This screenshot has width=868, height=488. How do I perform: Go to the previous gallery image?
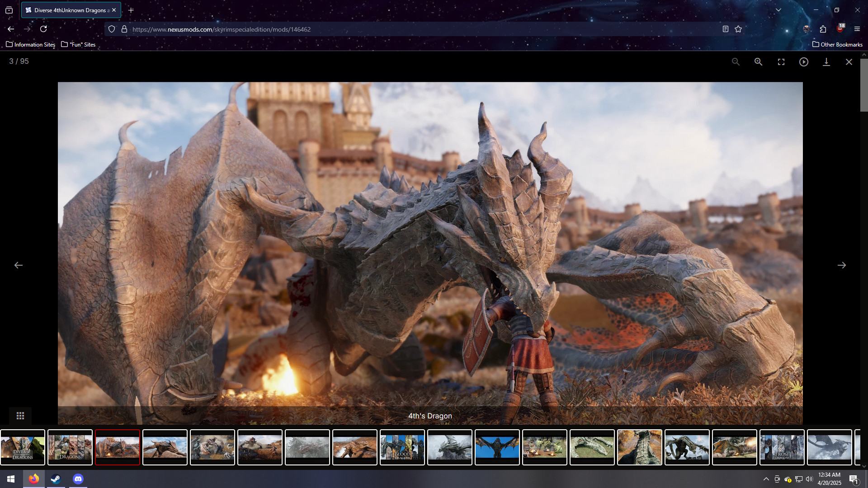(x=19, y=265)
